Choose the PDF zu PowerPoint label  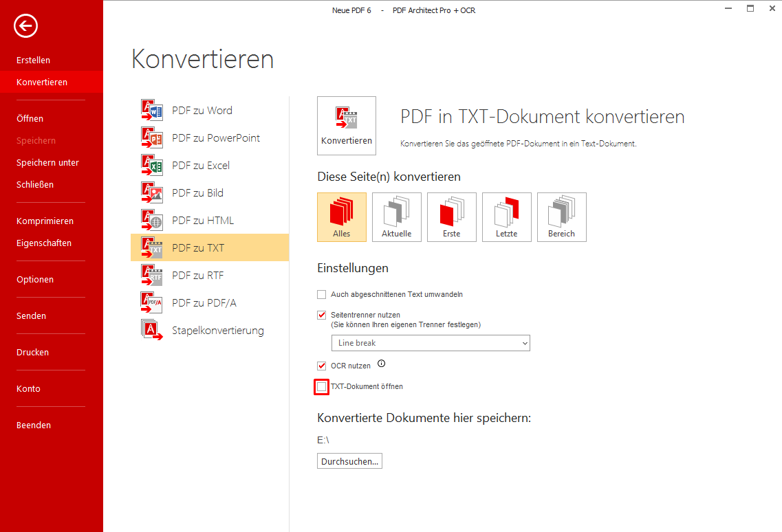click(216, 137)
